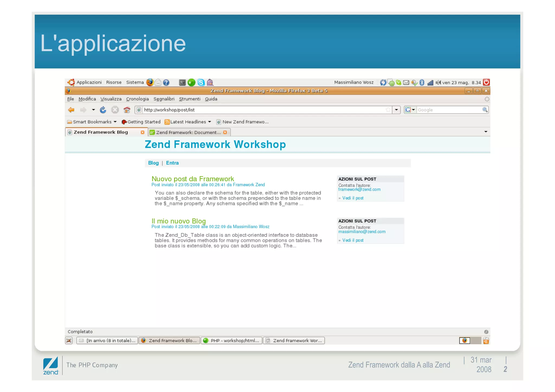Expand the address bar URL history dropdown
Image resolution: width=555 pixels, height=392 pixels.
[x=396, y=110]
